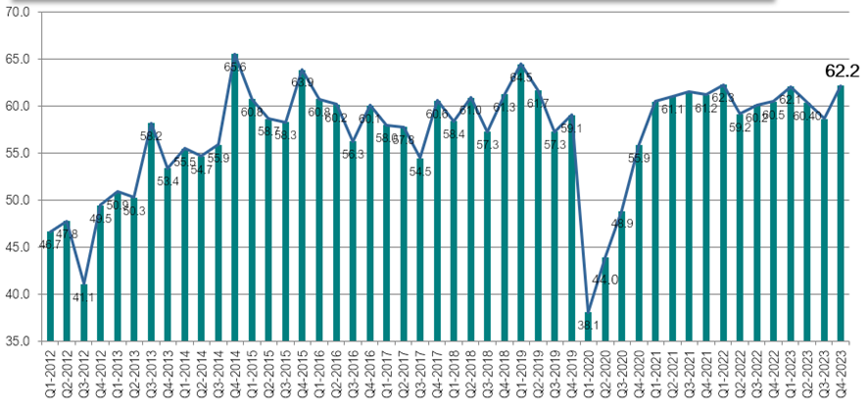The image size is (868, 409).
Task: Select the Q3-2012 bar labeled 41.1
Action: pyautogui.click(x=83, y=312)
